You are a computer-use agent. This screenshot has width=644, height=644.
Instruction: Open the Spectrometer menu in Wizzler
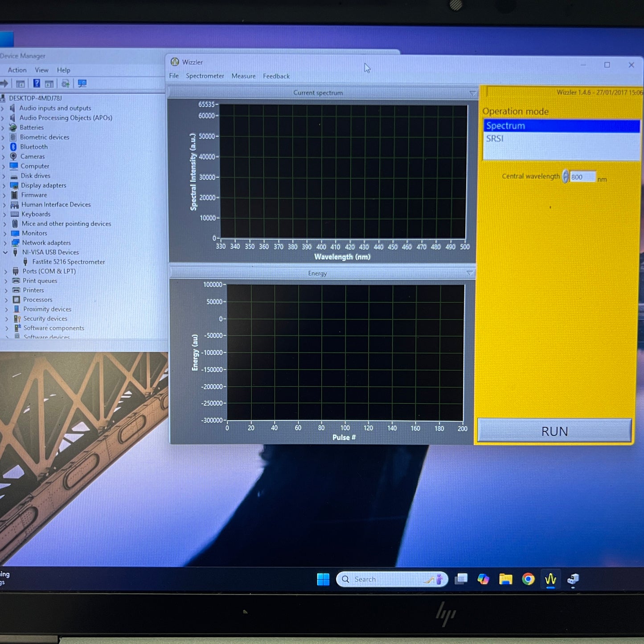(x=205, y=76)
